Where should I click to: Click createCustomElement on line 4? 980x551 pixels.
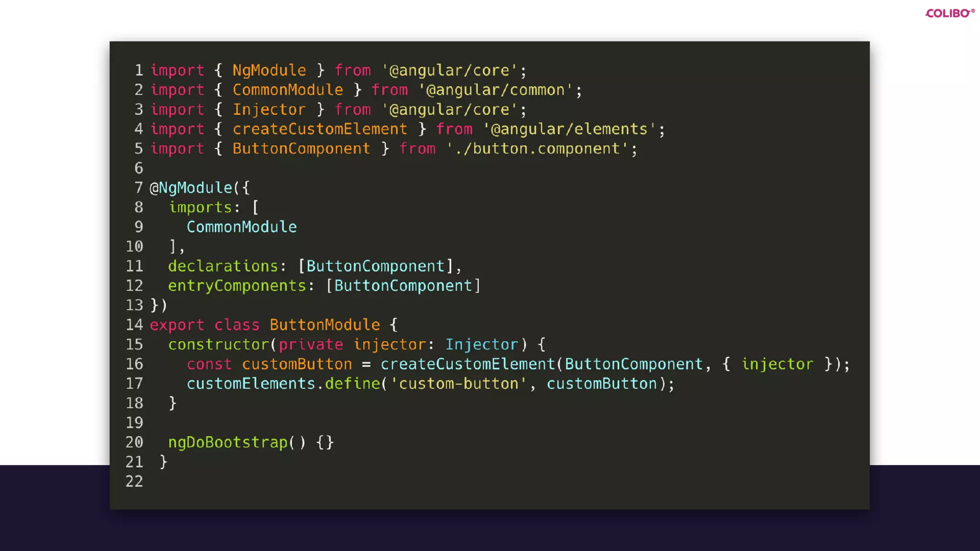(320, 129)
